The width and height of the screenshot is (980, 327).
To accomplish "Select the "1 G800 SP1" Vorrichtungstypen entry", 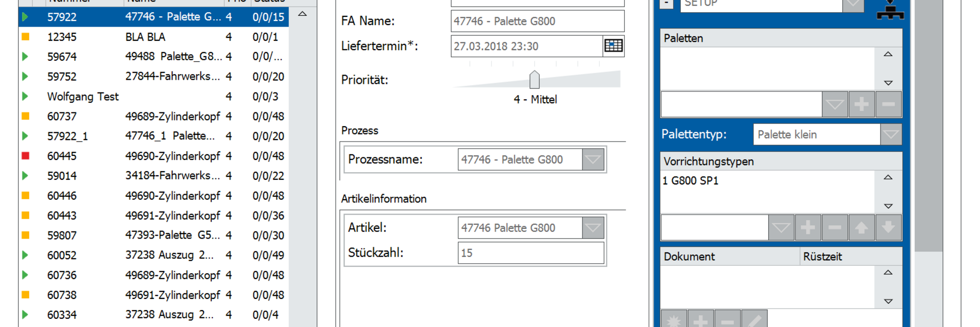I will coord(691,181).
